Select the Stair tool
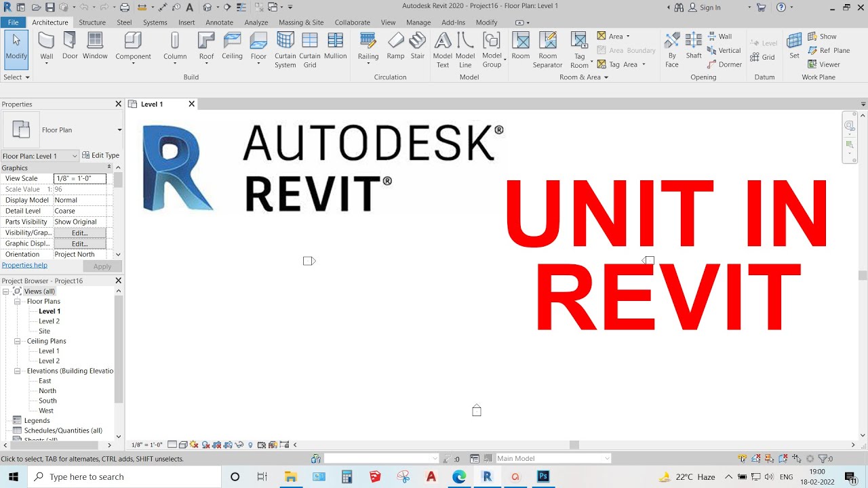 pyautogui.click(x=418, y=46)
